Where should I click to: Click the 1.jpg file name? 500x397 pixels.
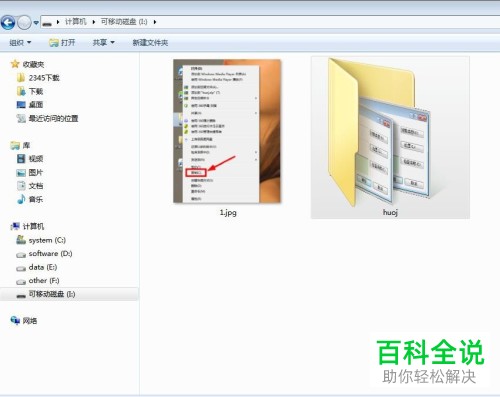(228, 212)
